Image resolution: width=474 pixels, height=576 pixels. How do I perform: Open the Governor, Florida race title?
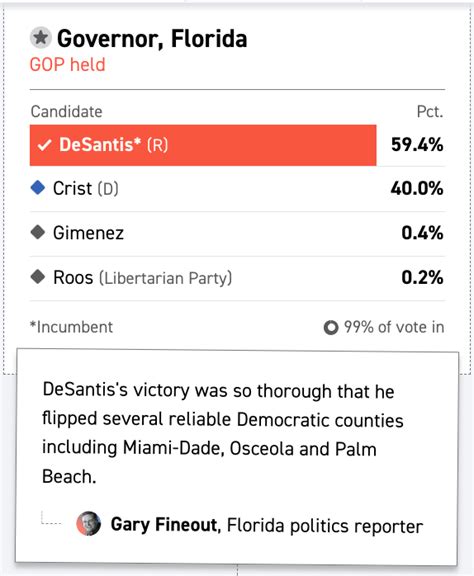point(152,39)
